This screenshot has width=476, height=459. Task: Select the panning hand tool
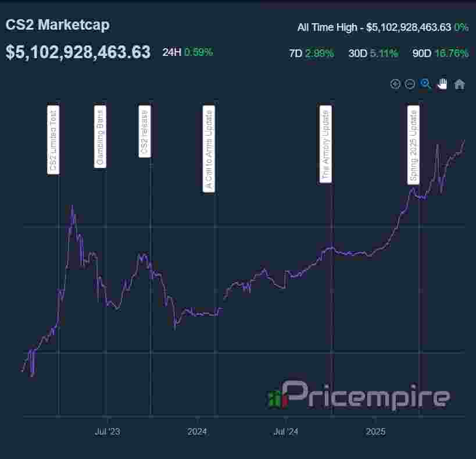442,84
